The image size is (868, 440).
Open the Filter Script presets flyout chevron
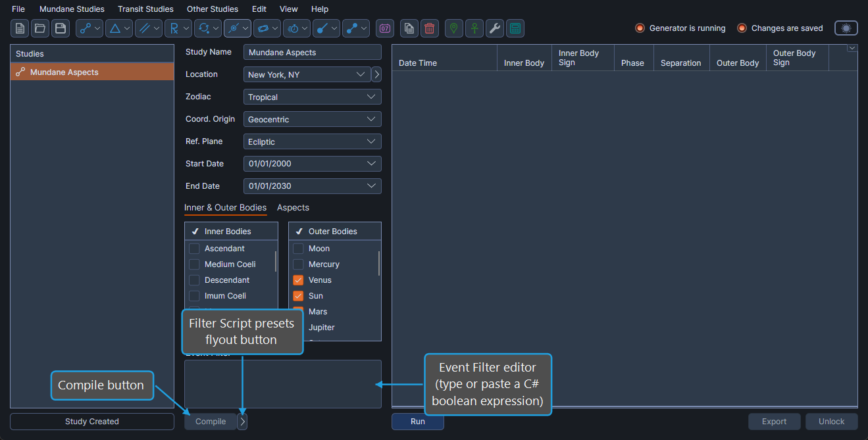coord(242,422)
